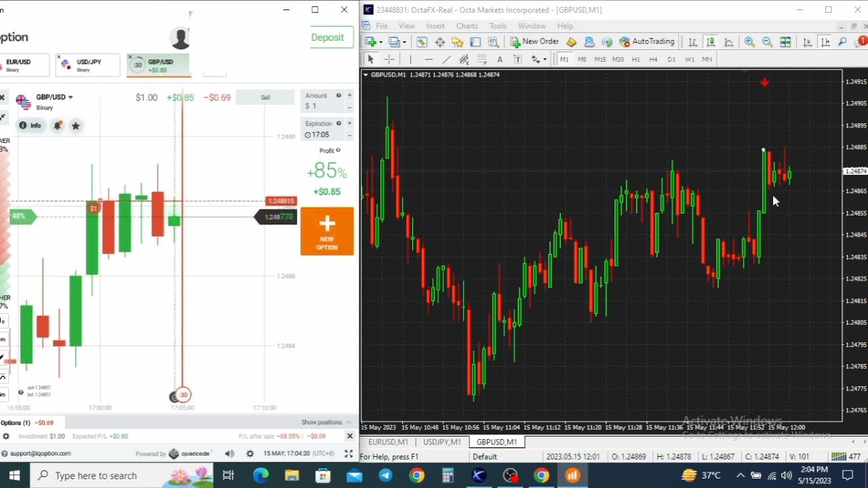Select the text label tool
The height and width of the screenshot is (488, 868).
518,59
